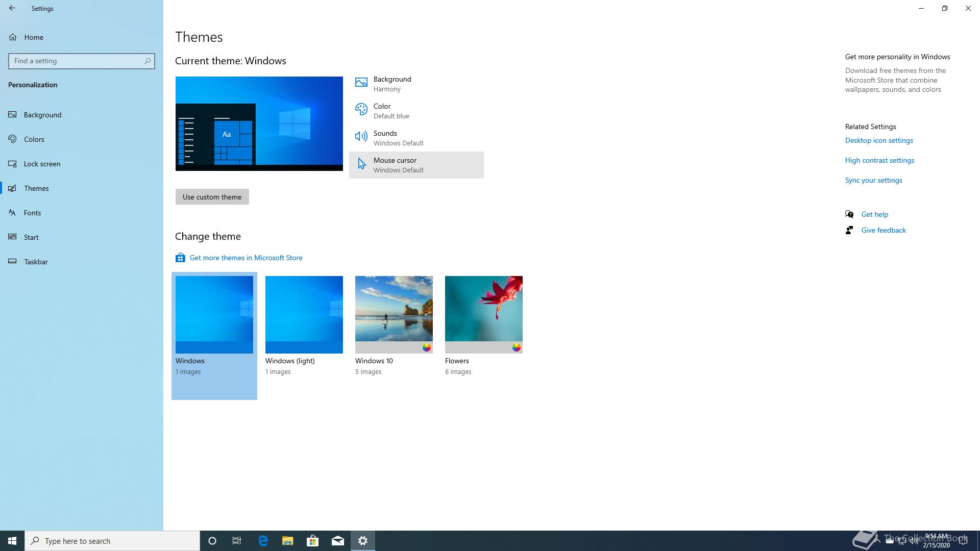This screenshot has width=980, height=551.
Task: Open the Desktop icon settings link
Action: coord(879,140)
